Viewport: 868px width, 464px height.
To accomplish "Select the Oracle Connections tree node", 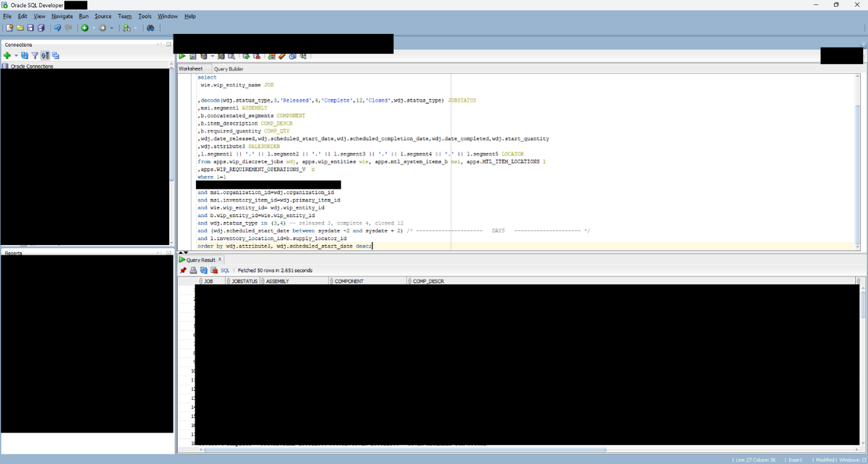I will pyautogui.click(x=32, y=66).
